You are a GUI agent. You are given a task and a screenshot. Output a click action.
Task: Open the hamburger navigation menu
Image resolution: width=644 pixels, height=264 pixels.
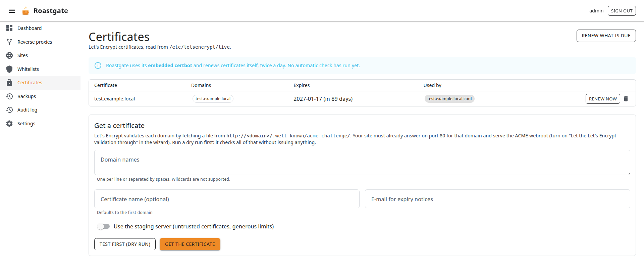tap(12, 11)
